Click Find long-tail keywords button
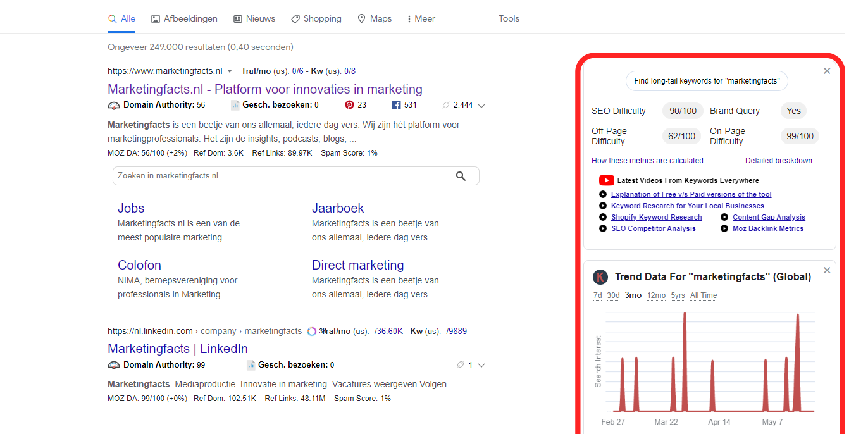 (707, 81)
